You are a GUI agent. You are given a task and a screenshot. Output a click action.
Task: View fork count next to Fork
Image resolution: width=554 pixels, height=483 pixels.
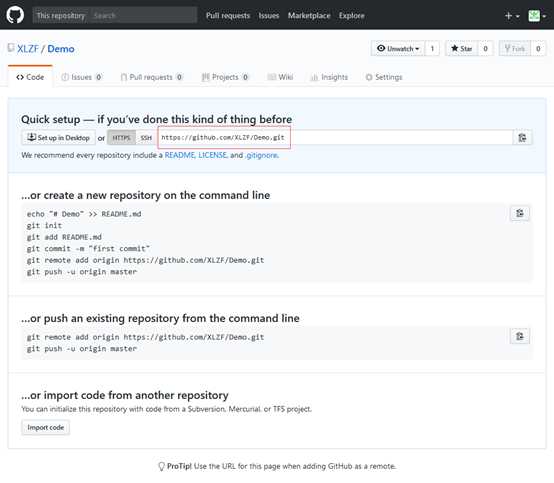[x=538, y=48]
